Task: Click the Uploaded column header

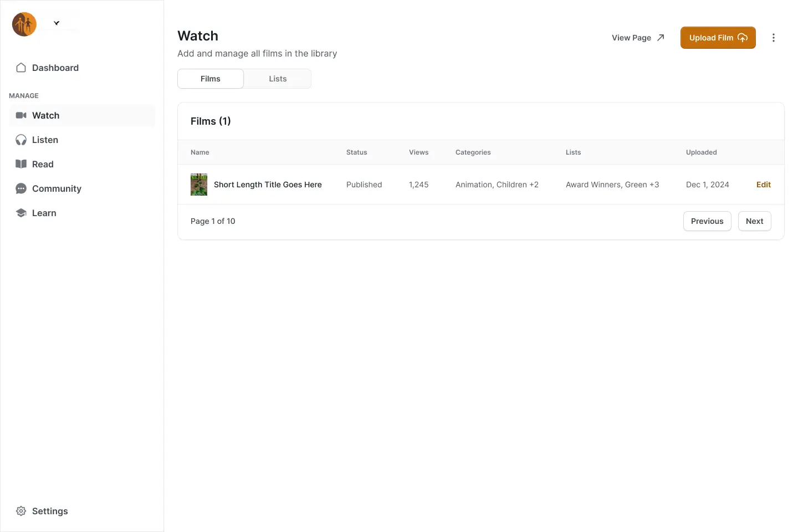Action: click(x=701, y=152)
